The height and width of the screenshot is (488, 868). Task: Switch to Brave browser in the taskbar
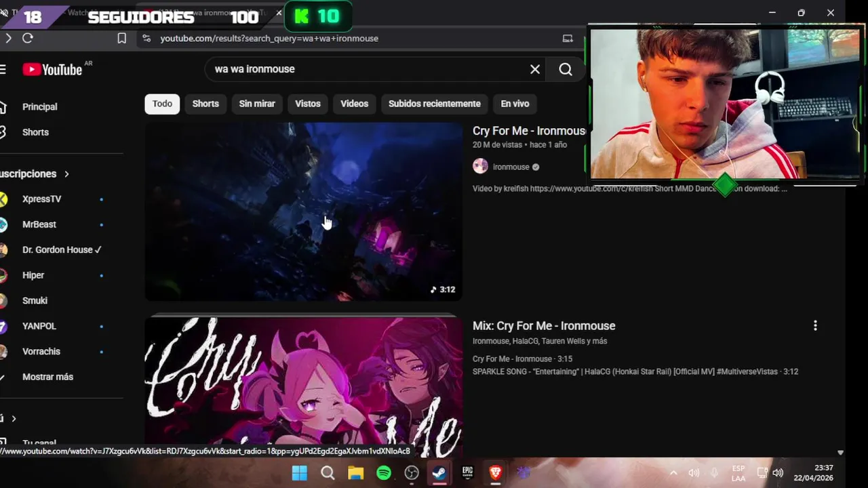pos(495,473)
